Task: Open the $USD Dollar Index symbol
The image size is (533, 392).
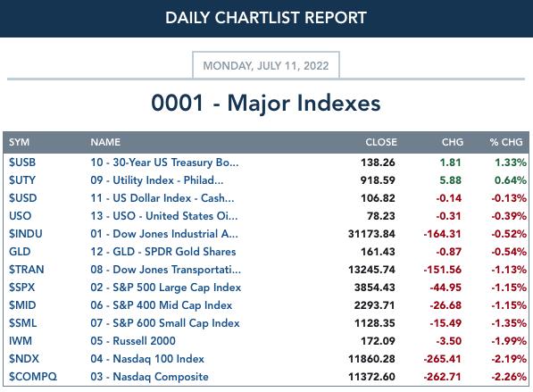Action: pos(23,198)
